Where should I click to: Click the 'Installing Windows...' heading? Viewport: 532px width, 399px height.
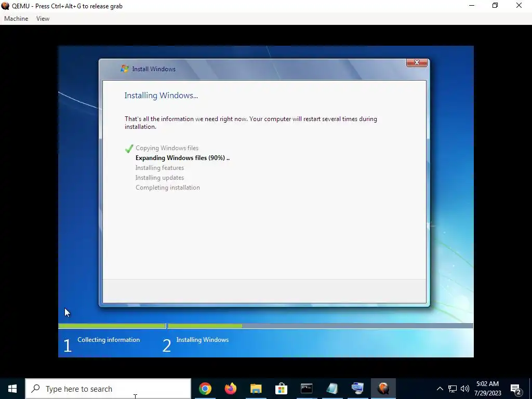(161, 96)
